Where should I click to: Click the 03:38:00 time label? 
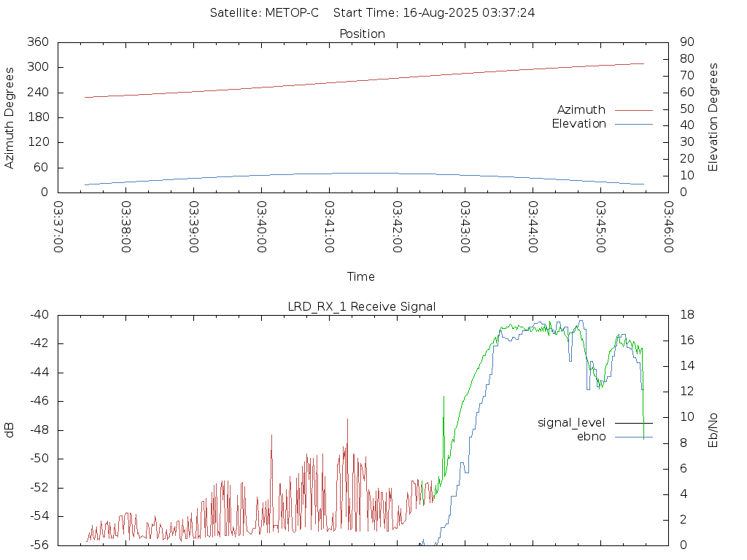tap(125, 227)
